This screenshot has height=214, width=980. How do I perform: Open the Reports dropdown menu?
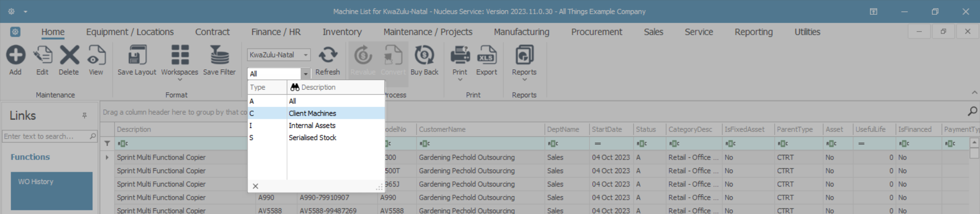(x=524, y=60)
